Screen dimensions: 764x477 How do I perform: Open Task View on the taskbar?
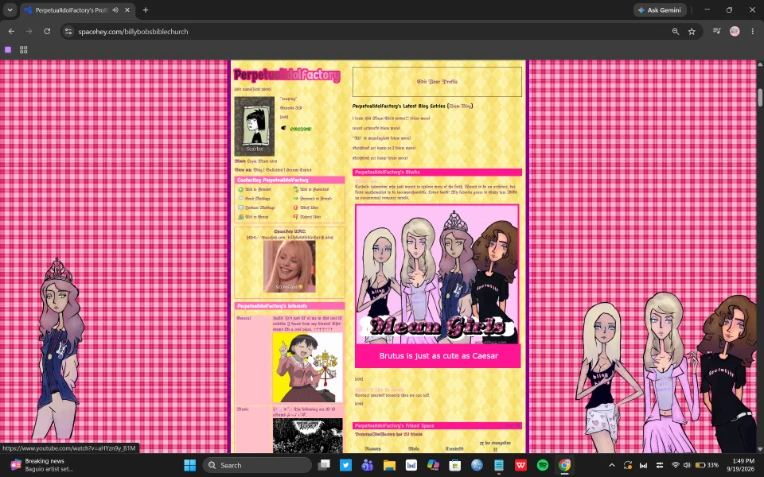pos(324,465)
